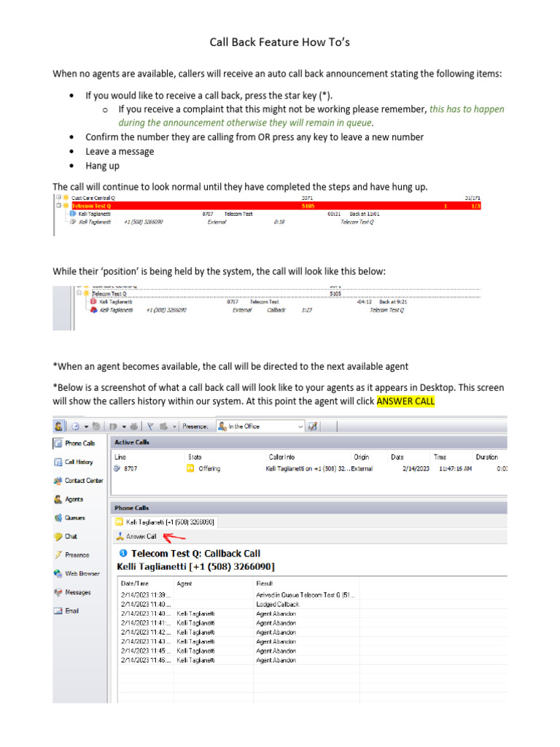Click the blue info icon beside Telecom Test Q: Callback Call
This screenshot has height=747, width=560.
tap(122, 553)
